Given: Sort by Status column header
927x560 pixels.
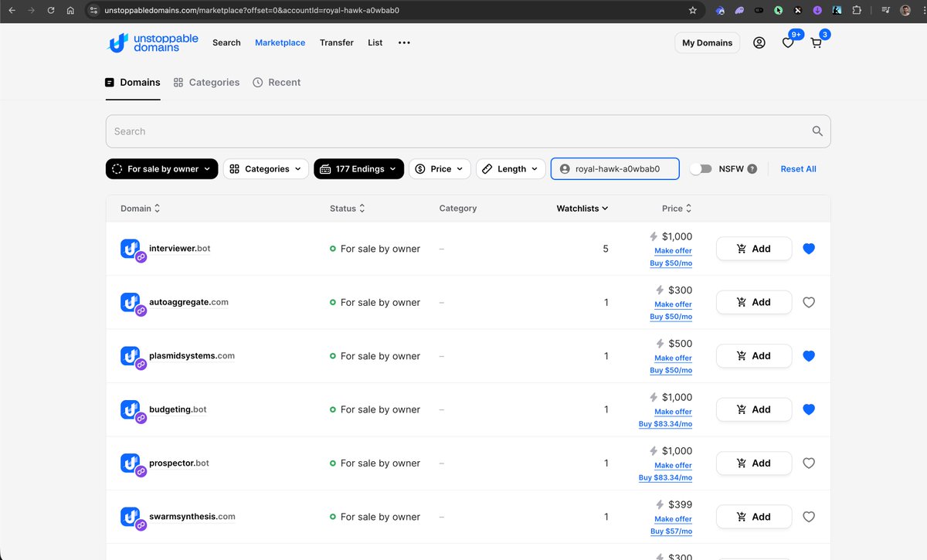Looking at the screenshot, I should click(347, 209).
